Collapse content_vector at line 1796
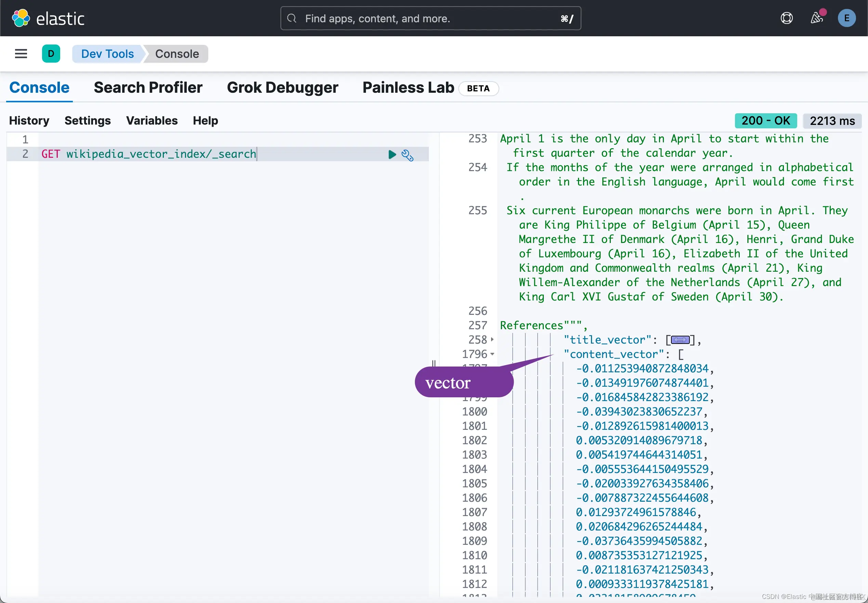This screenshot has width=868, height=603. (492, 355)
